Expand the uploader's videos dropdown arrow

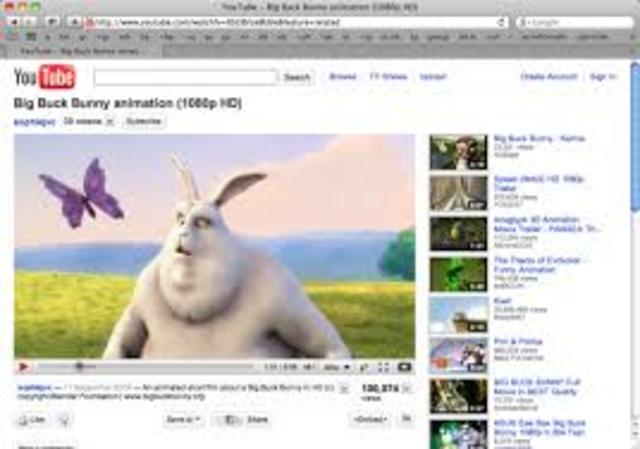[110, 121]
